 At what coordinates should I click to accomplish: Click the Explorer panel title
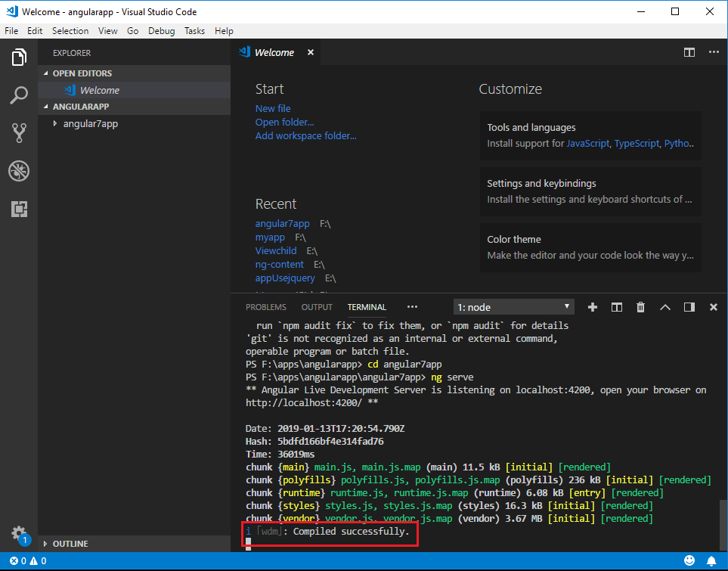click(x=72, y=53)
